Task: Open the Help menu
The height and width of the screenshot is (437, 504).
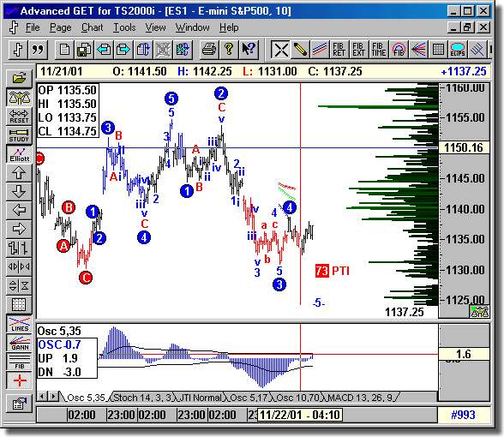Action: [x=229, y=27]
